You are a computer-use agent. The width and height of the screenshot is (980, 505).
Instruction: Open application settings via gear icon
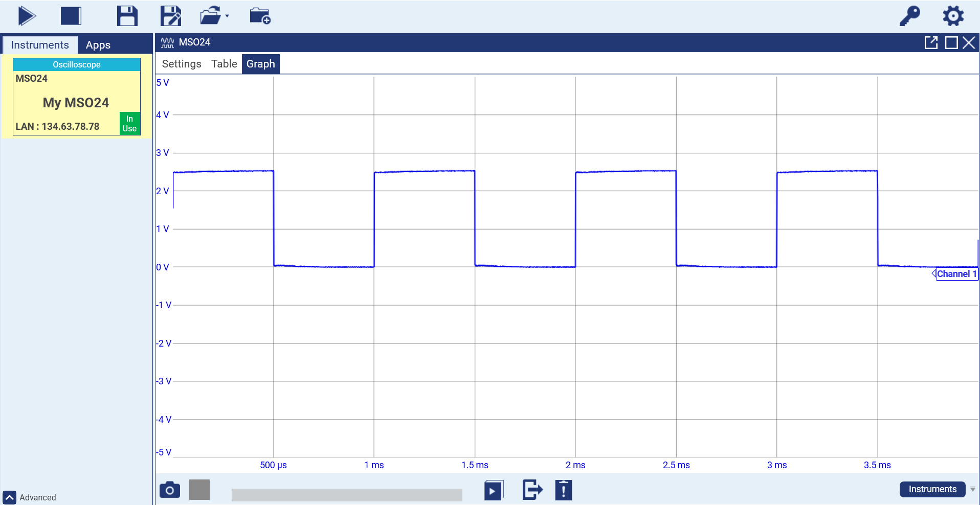pyautogui.click(x=953, y=16)
